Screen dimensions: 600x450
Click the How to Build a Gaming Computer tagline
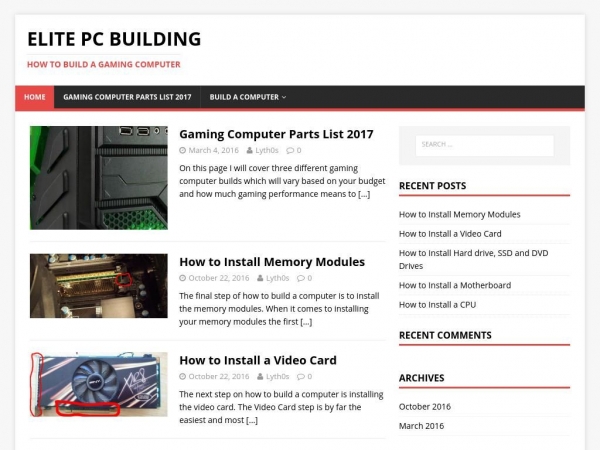[x=104, y=64]
